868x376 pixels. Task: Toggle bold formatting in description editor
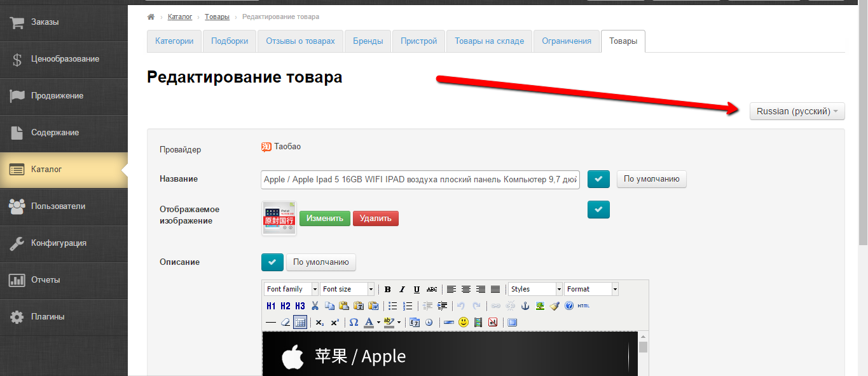[387, 289]
